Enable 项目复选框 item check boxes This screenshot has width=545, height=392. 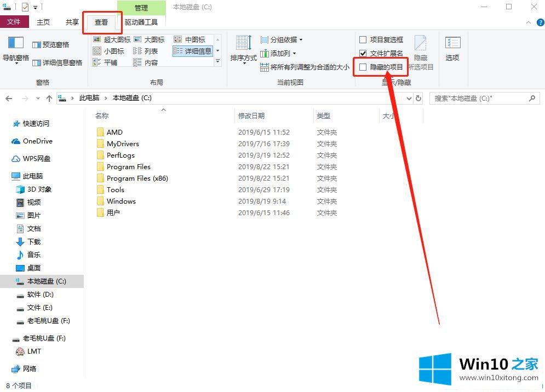tap(363, 40)
